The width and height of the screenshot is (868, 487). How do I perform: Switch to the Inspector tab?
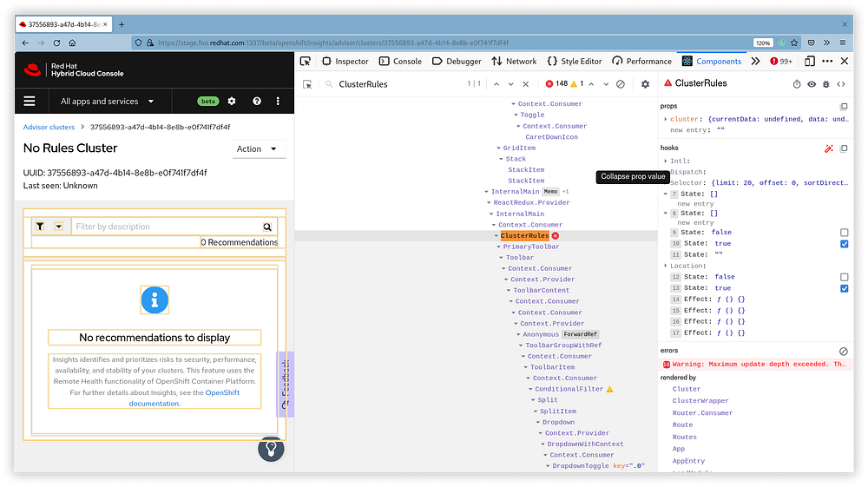[345, 61]
